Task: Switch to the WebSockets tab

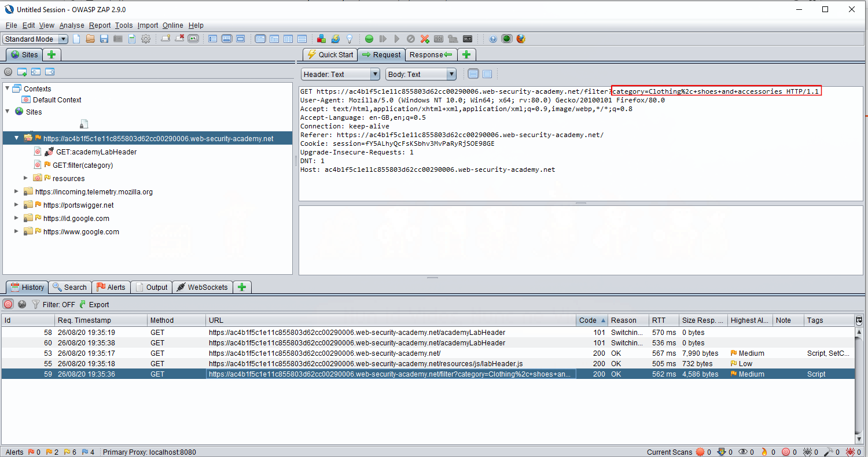Action: (x=202, y=287)
